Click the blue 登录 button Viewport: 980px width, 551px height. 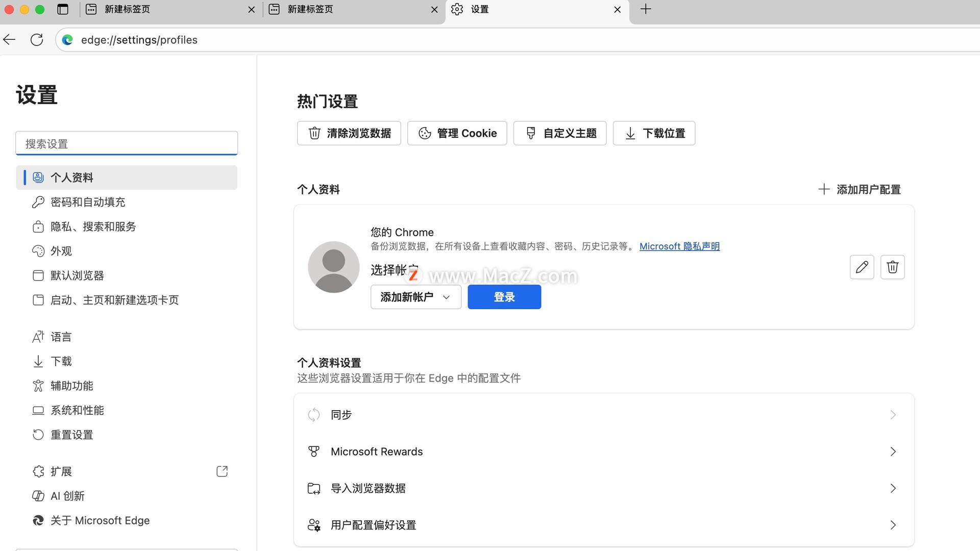(x=504, y=297)
